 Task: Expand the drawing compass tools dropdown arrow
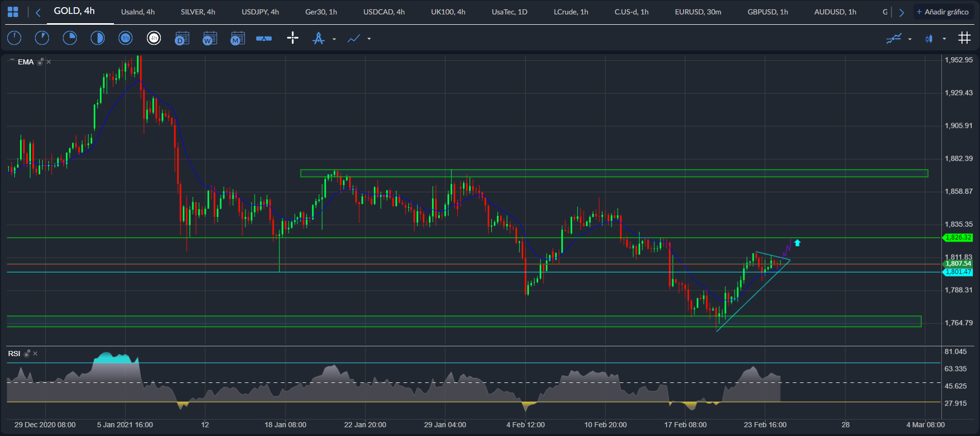pyautogui.click(x=334, y=39)
